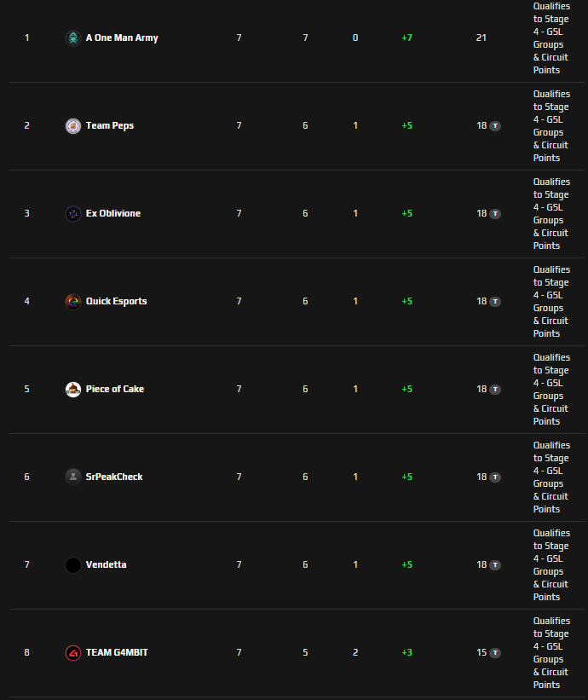Image resolution: width=588 pixels, height=700 pixels.
Task: Open the Team Peps team page
Action: tap(110, 126)
